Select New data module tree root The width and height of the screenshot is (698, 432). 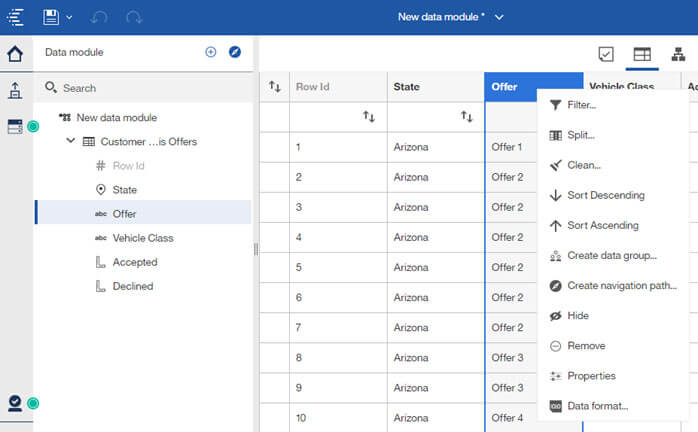tap(117, 118)
